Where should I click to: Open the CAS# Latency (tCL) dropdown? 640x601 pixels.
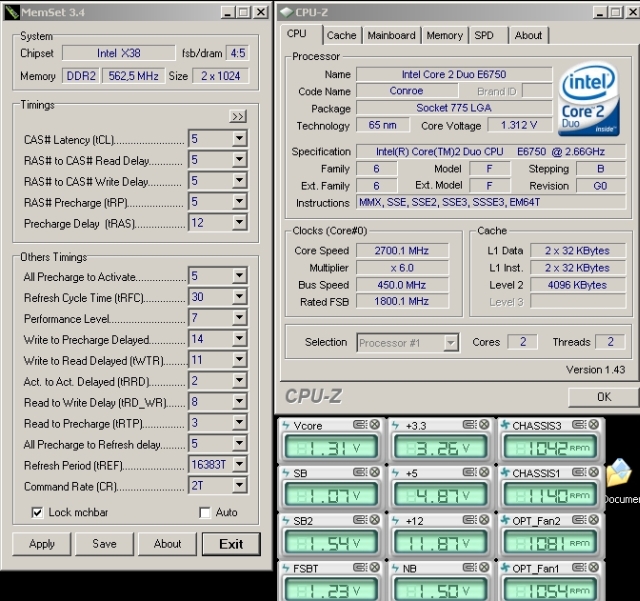pyautogui.click(x=240, y=139)
